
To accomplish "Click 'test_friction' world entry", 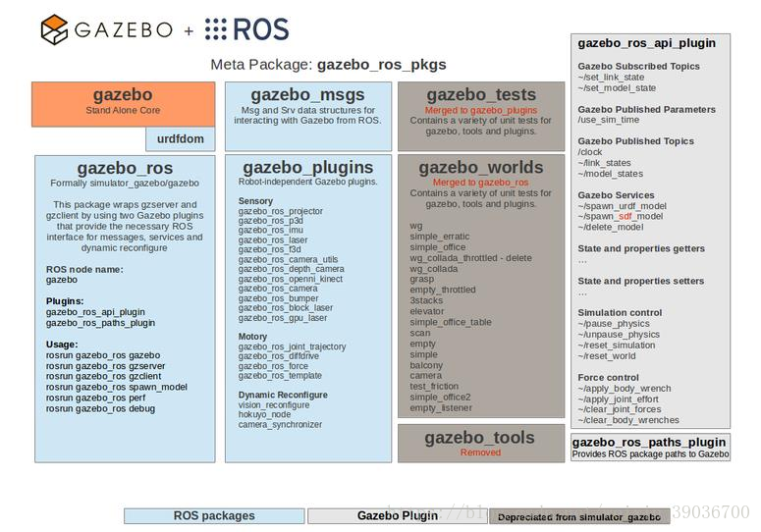I will coord(434,386).
